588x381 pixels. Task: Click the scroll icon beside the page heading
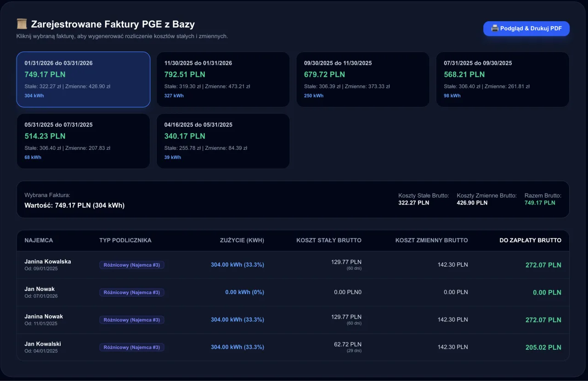(x=22, y=24)
